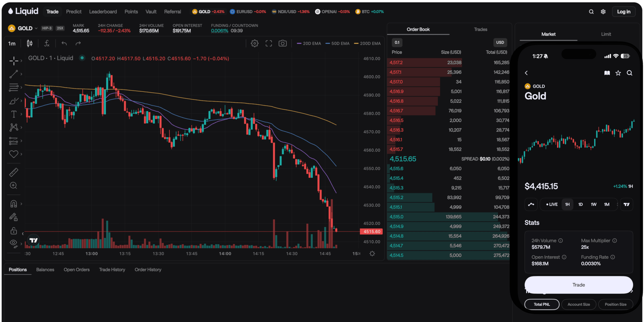Viewport: 644px width, 322px height.
Task: Select the text annotation tool
Action: pyautogui.click(x=14, y=114)
